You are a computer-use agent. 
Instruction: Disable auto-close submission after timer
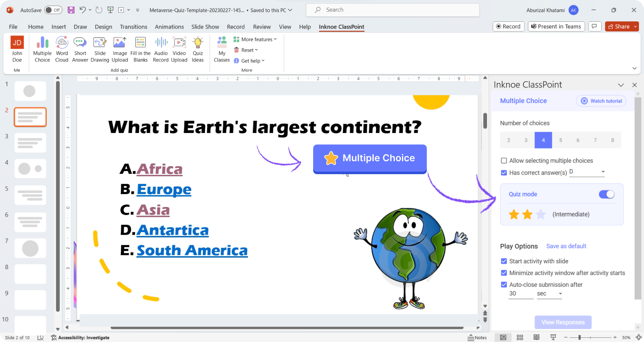tap(504, 285)
